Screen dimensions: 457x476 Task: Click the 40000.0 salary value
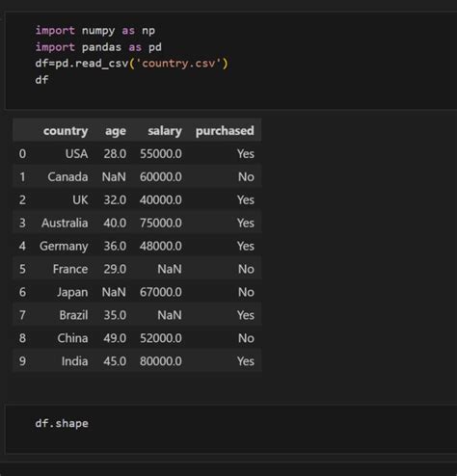161,200
